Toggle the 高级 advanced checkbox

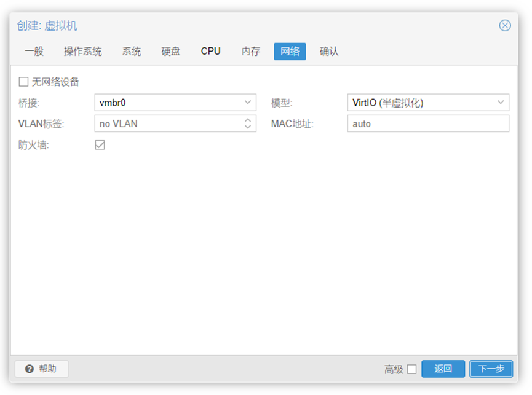411,369
